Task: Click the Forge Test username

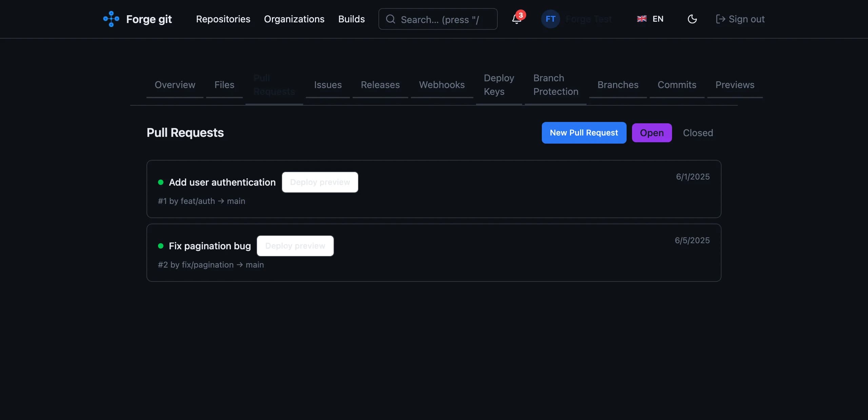Action: (589, 19)
